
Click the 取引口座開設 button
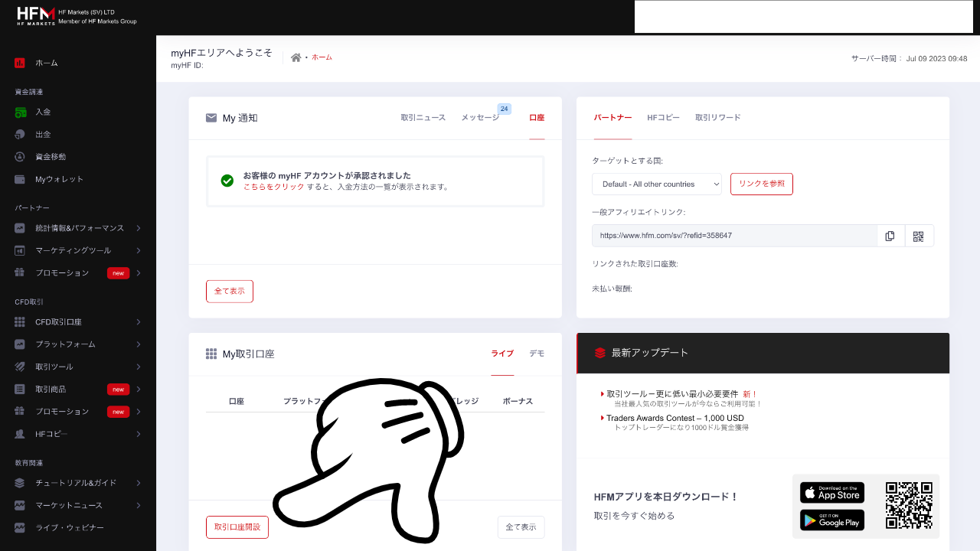[x=237, y=527]
